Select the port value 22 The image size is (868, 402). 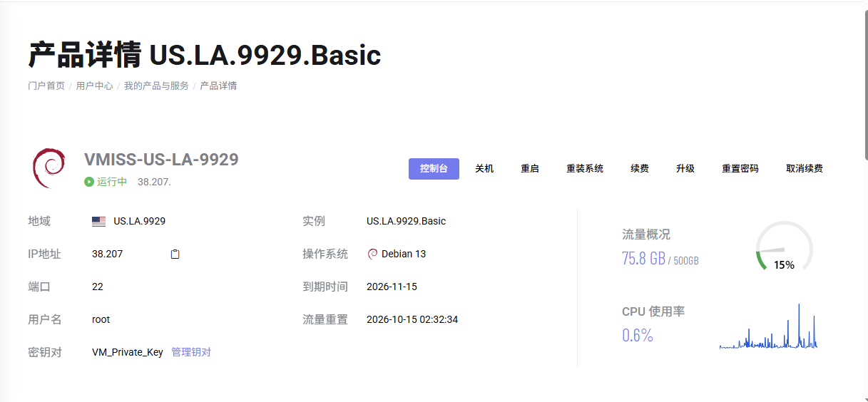(x=98, y=287)
